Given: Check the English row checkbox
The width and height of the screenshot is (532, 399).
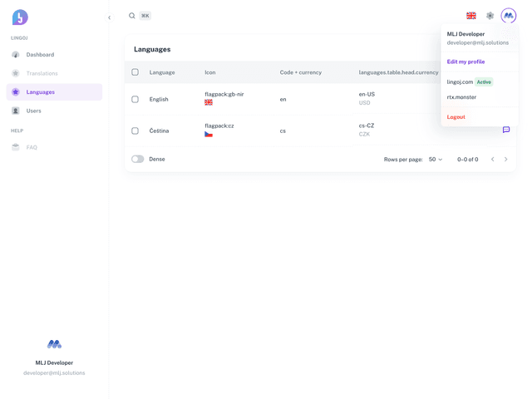Looking at the screenshot, I should click(x=135, y=99).
